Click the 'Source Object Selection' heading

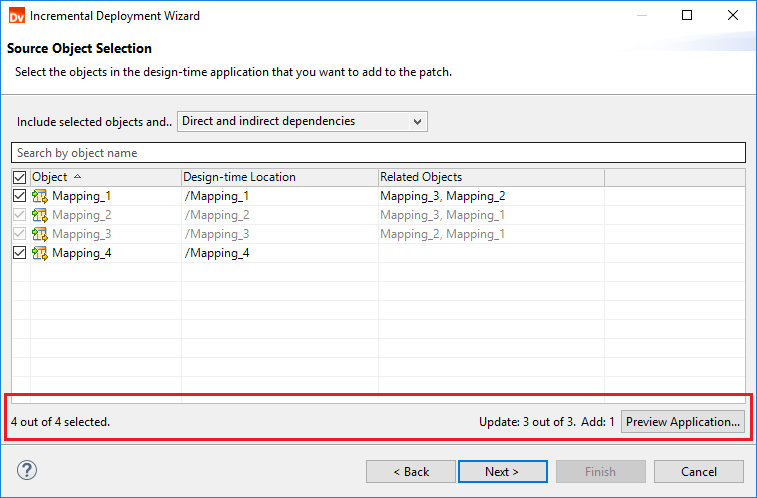click(x=79, y=48)
